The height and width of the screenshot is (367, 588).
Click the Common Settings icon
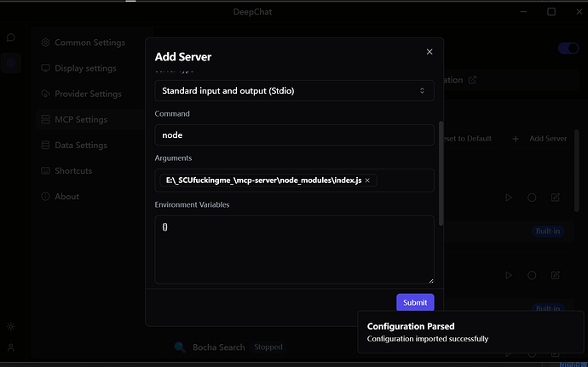[x=45, y=43]
